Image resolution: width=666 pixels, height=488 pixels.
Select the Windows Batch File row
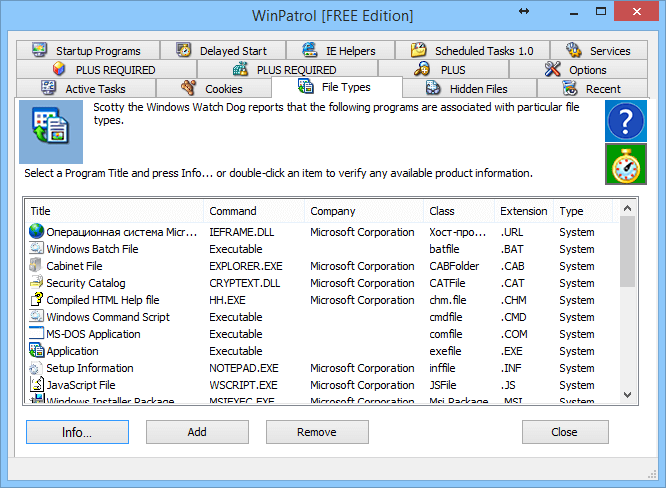point(322,249)
